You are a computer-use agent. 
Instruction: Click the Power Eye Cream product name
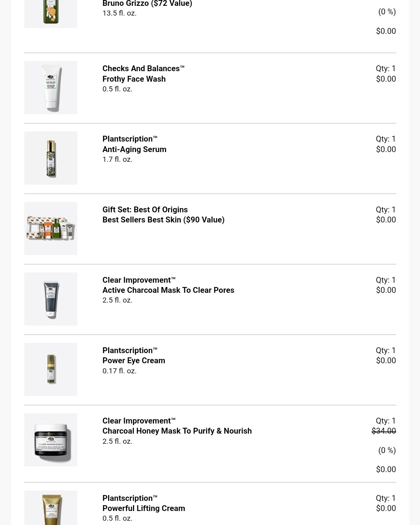tap(133, 355)
